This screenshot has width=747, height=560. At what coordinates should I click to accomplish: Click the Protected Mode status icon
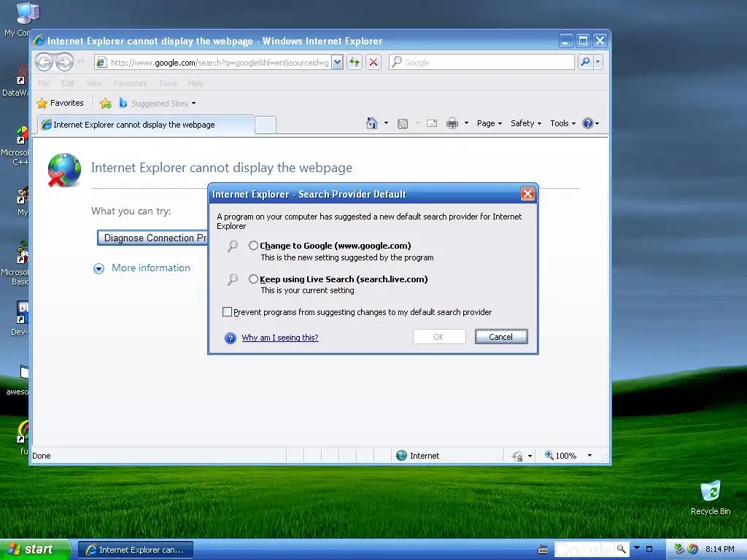pyautogui.click(x=517, y=456)
